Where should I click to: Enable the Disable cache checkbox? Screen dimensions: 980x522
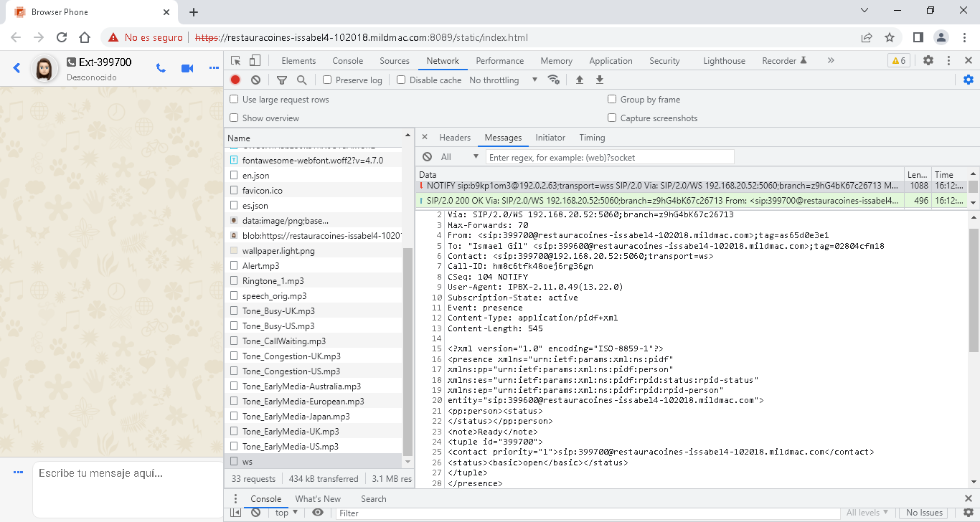click(x=401, y=80)
